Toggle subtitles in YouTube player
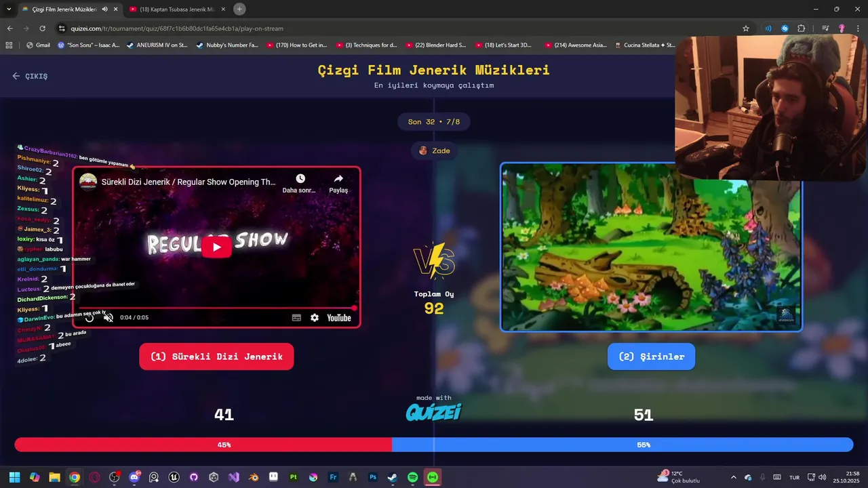 pos(296,317)
